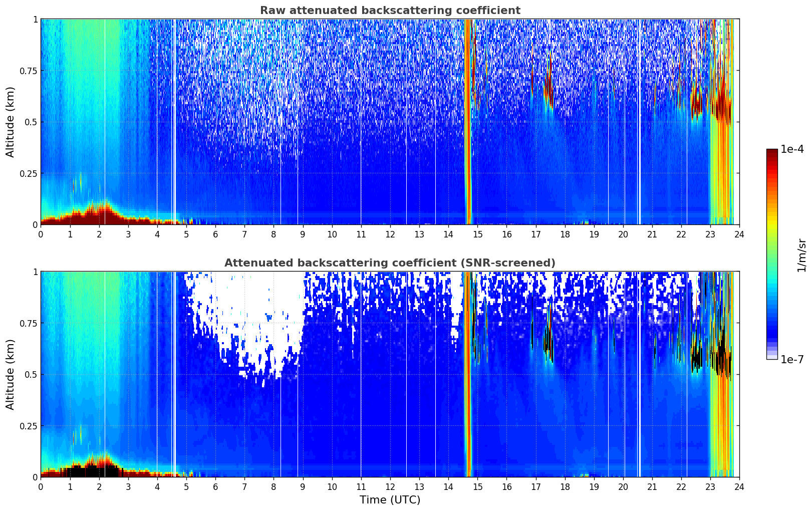812x511 pixels.
Task: Click the "17" time tick under the SNR-screened plot
Action: (x=535, y=486)
